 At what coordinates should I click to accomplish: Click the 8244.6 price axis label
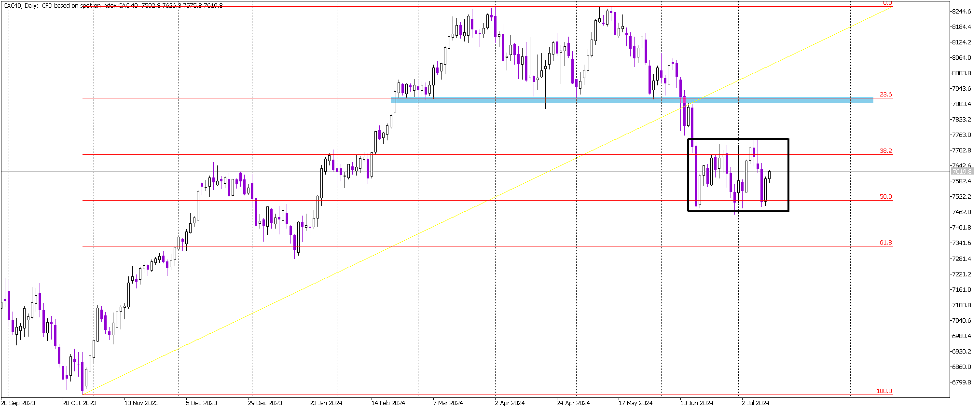pos(962,12)
